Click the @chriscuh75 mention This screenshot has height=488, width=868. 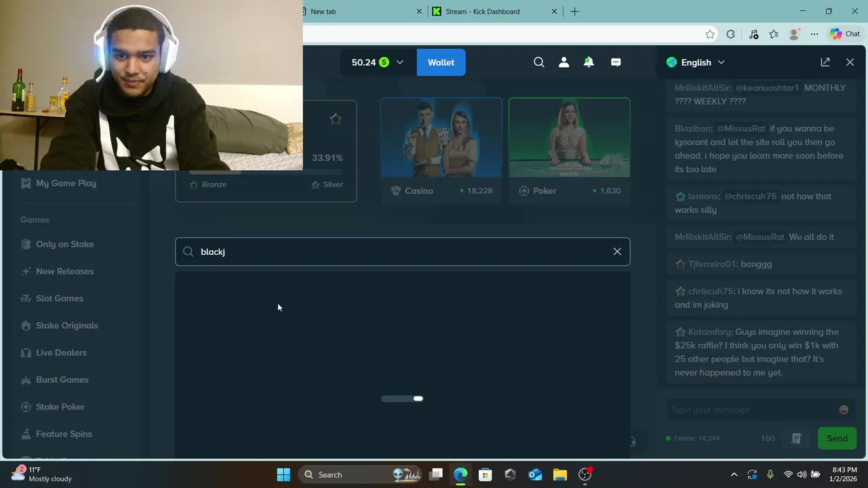750,196
